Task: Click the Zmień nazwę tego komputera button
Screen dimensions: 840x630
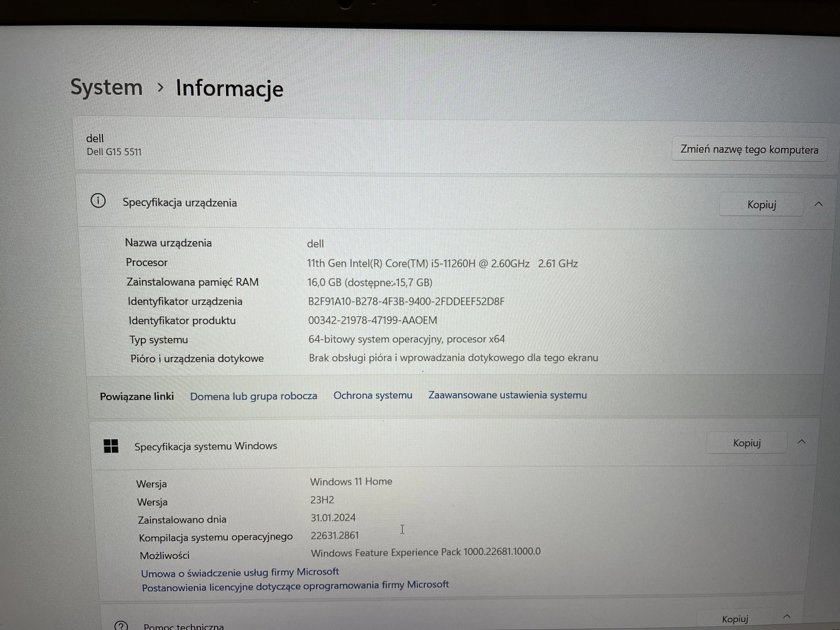Action: (x=749, y=150)
